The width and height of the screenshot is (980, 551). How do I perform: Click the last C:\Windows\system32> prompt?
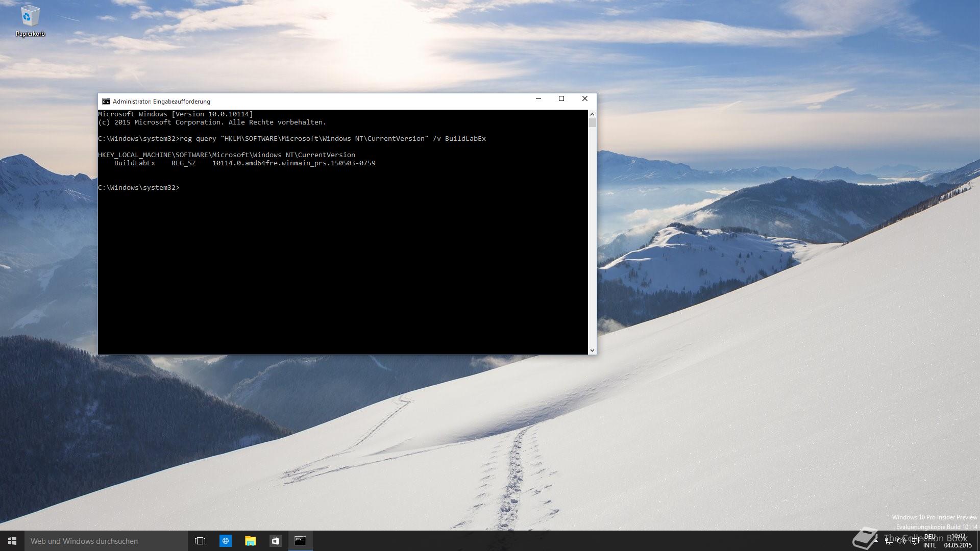[x=139, y=188]
